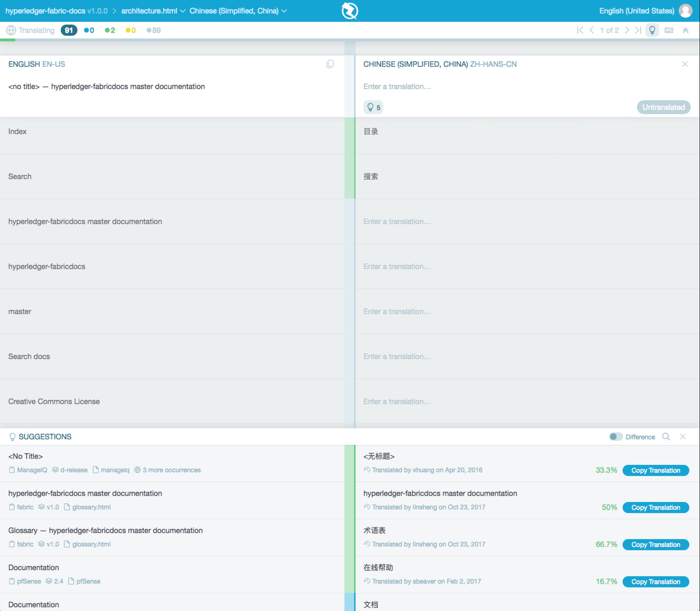
Task: Go to next page arrow
Action: [x=627, y=30]
